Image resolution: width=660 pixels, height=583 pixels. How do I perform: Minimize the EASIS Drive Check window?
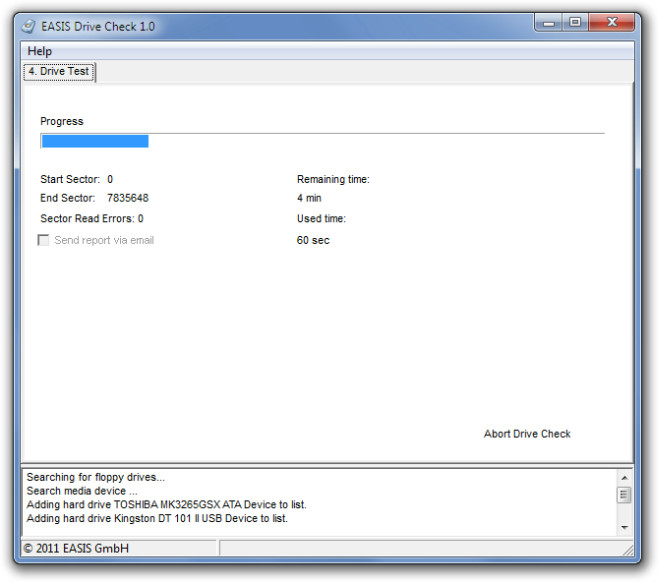pyautogui.click(x=548, y=22)
